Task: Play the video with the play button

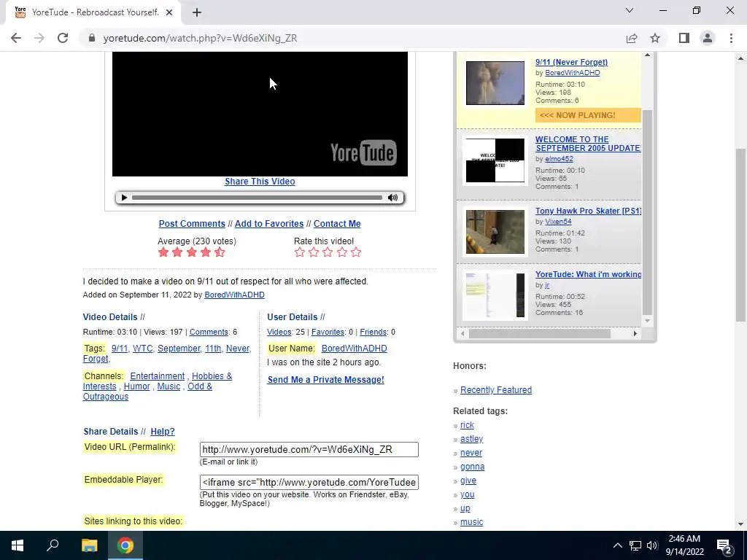Action: tap(124, 198)
